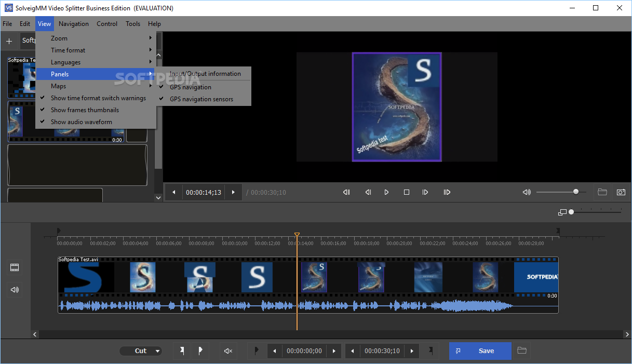This screenshot has width=632, height=364.
Task: Go to fragment start marker icon
Action: (x=257, y=351)
